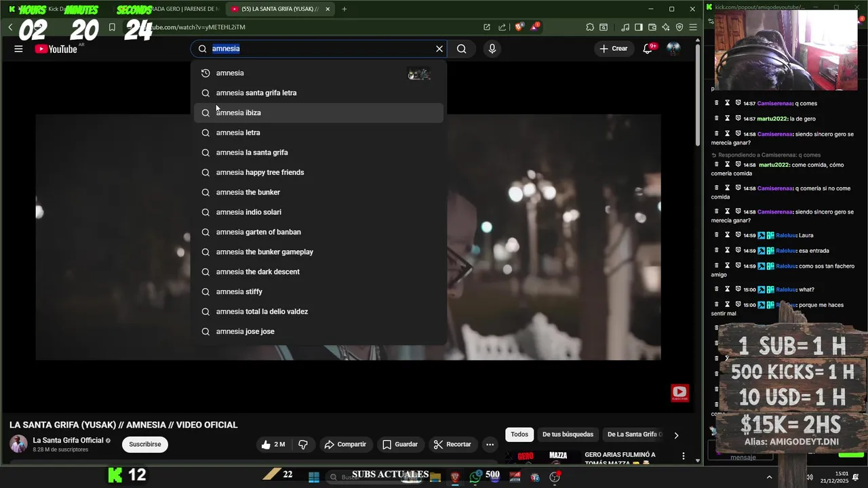Open more actions three-dot menu under video

tap(490, 445)
